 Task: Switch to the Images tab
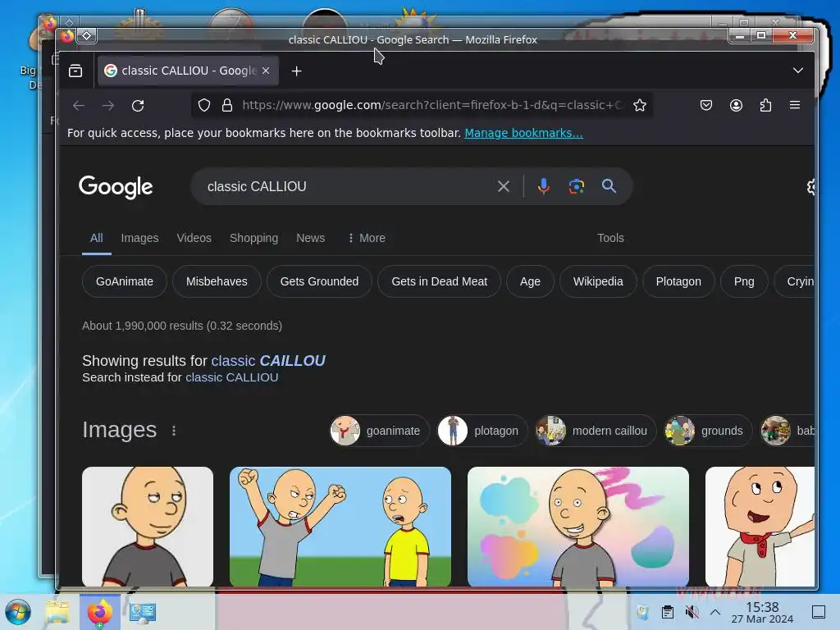point(139,238)
